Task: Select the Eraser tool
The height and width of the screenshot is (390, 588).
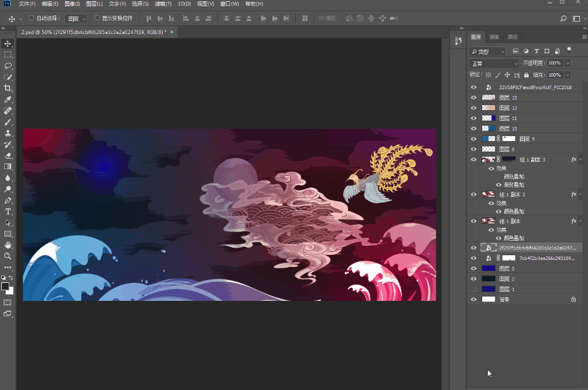Action: point(7,155)
